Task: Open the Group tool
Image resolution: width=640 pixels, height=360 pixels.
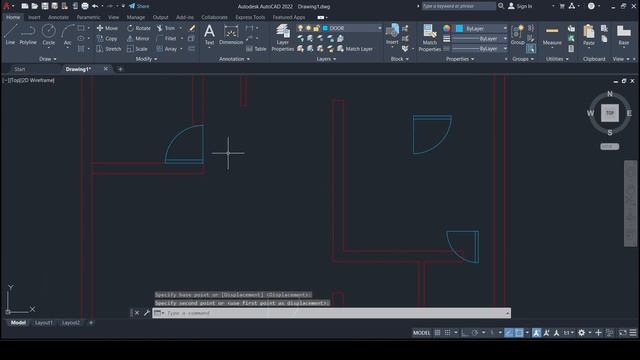Action: point(518,35)
